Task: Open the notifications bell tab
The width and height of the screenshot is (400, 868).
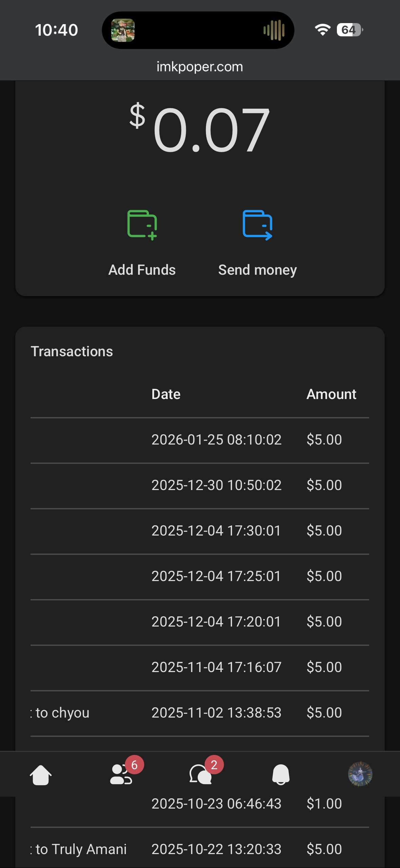Action: (x=281, y=775)
